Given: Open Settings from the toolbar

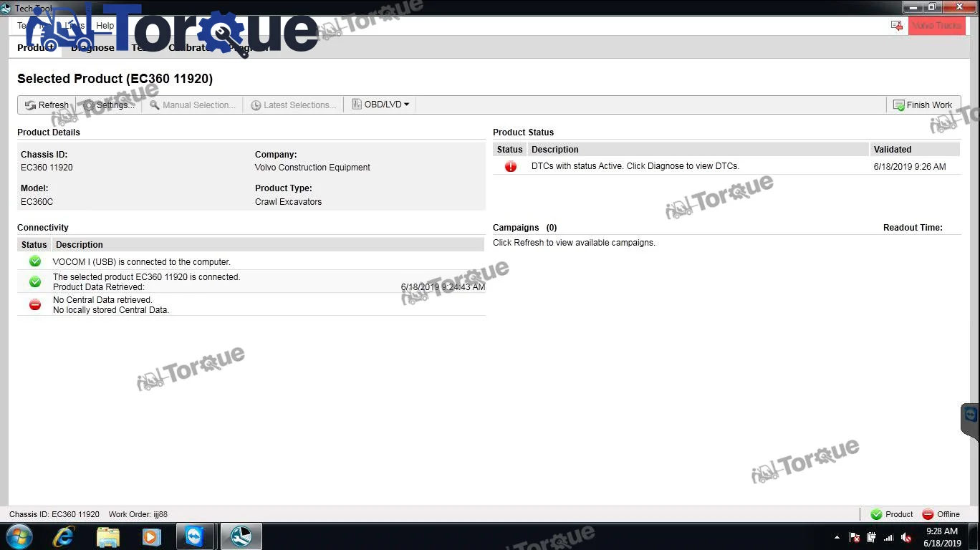Looking at the screenshot, I should coord(109,105).
